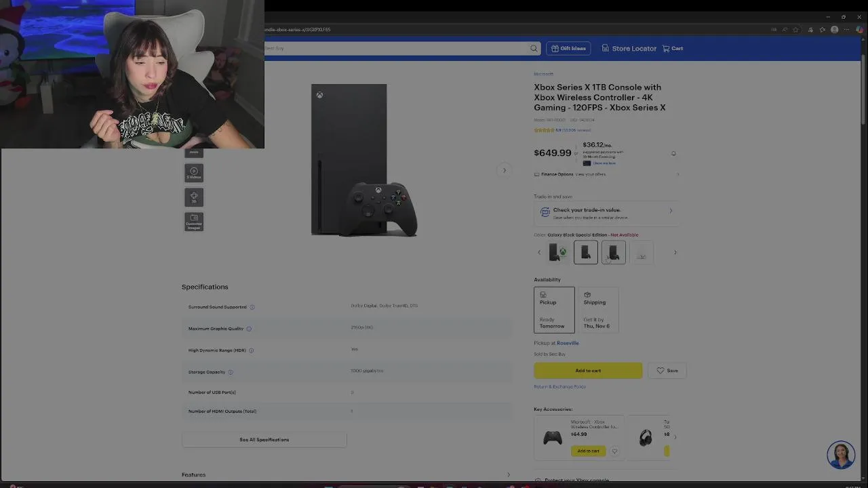
Task: Expand the Features section
Action: 347,475
